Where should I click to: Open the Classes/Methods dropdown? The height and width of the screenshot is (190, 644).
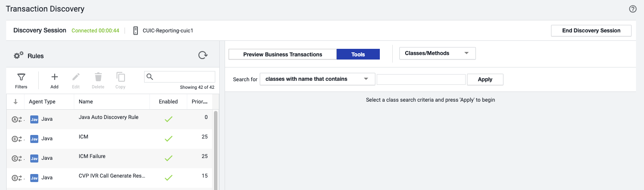[438, 53]
